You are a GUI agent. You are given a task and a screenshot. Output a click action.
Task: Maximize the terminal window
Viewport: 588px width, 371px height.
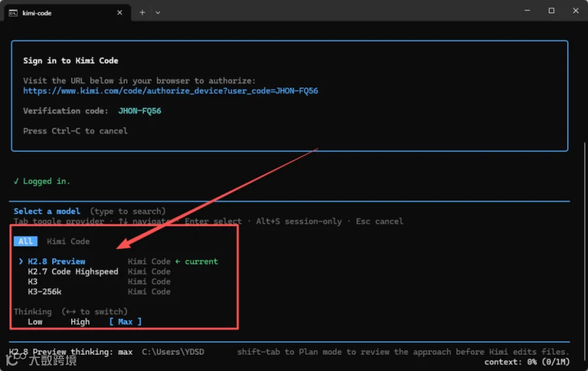pyautogui.click(x=551, y=10)
